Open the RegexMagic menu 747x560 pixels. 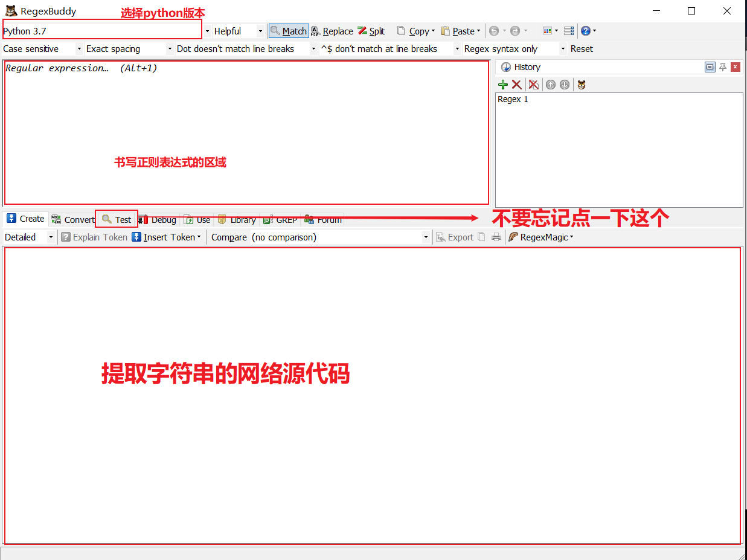coord(540,237)
